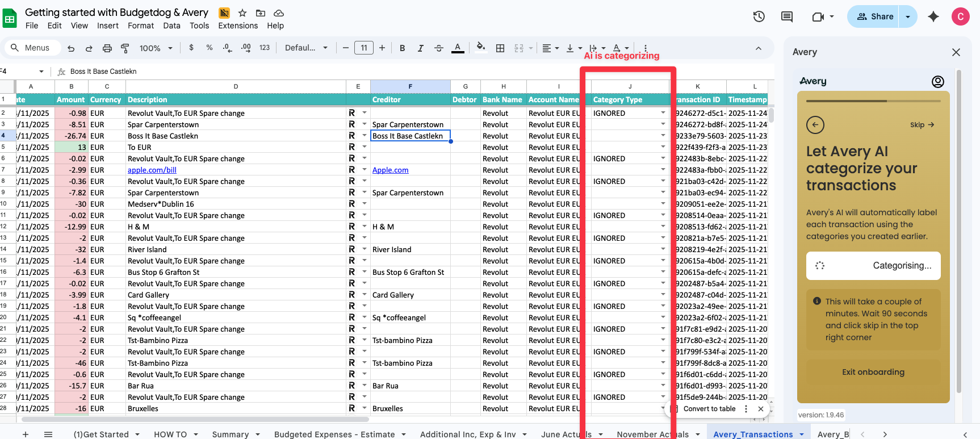Image resolution: width=980 pixels, height=439 pixels.
Task: Click the Gemini sparkle icon
Action: 933,16
